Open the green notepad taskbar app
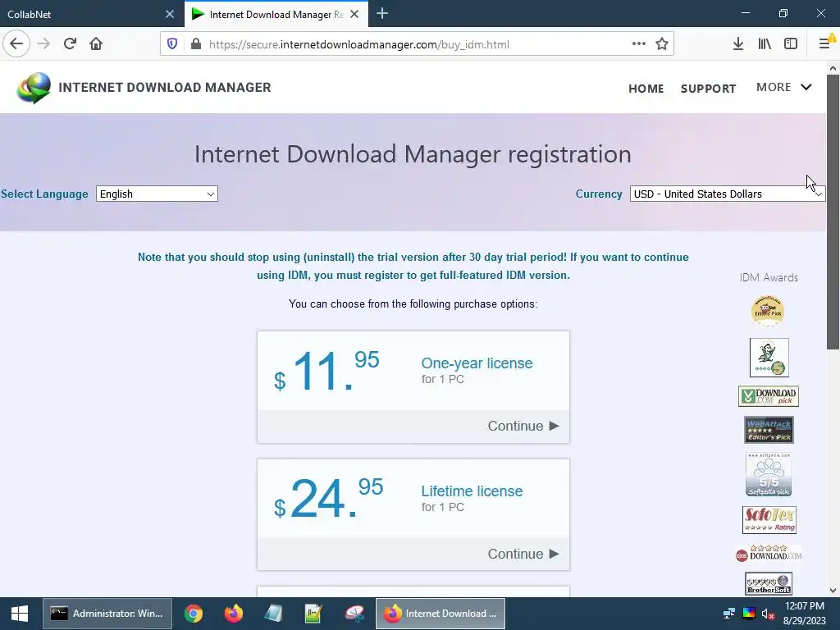This screenshot has height=630, width=840. pos(313,614)
